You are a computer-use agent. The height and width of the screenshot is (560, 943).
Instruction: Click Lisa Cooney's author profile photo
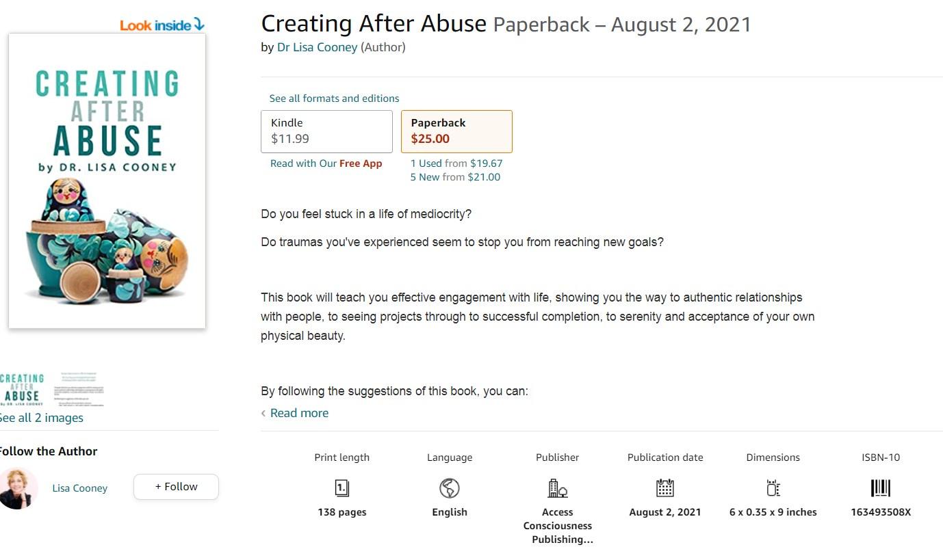pos(18,488)
